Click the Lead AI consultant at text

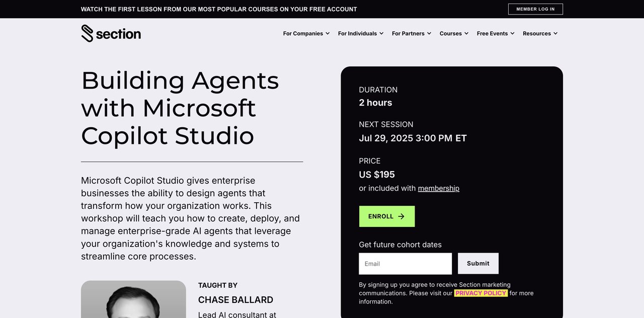(237, 315)
